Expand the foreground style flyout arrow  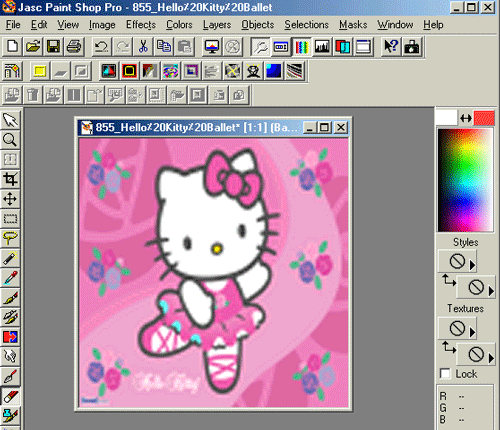point(472,265)
